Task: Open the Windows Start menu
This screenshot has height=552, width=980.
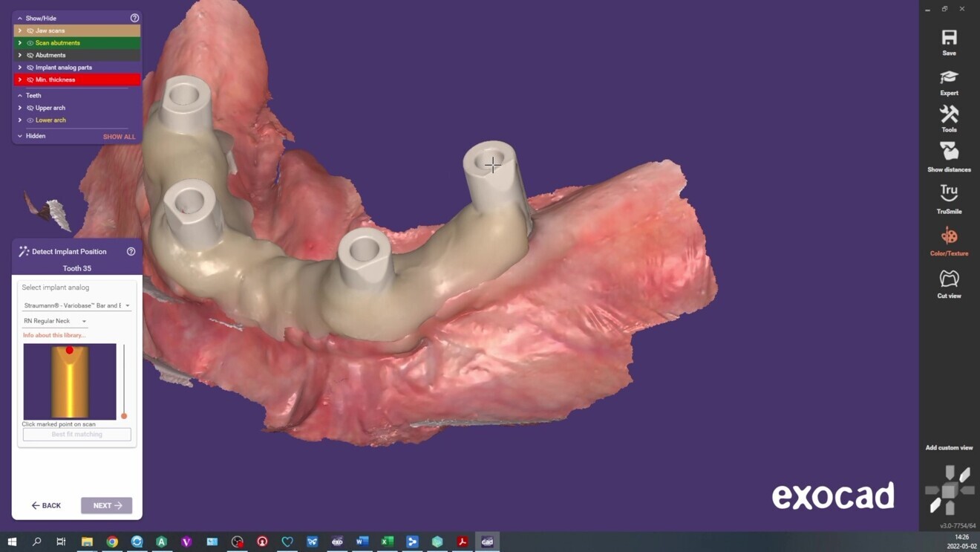Action: coord(12,541)
